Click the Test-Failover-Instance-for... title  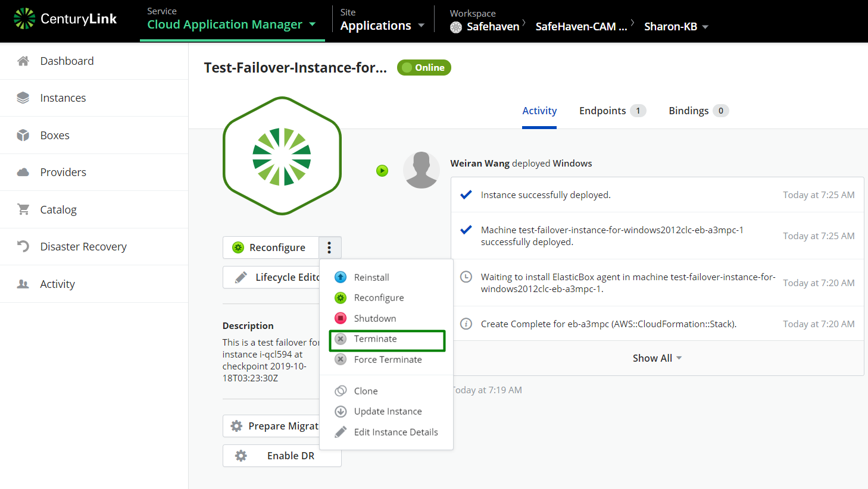coord(295,68)
